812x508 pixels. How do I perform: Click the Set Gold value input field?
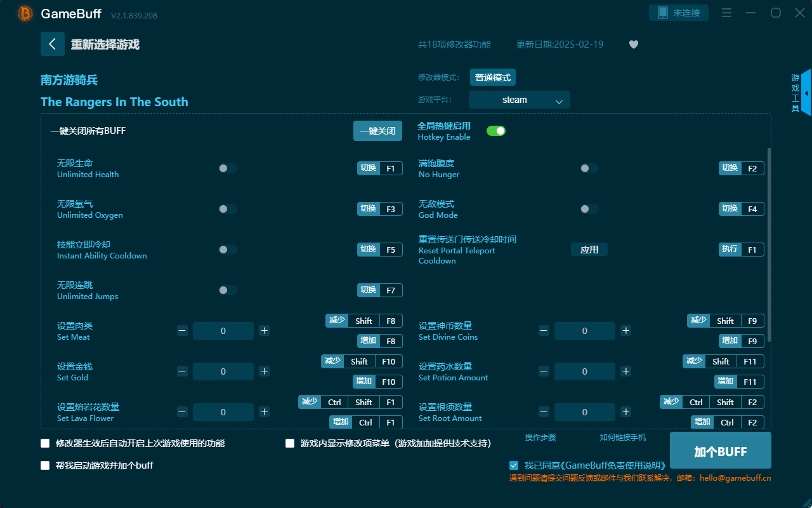point(223,371)
